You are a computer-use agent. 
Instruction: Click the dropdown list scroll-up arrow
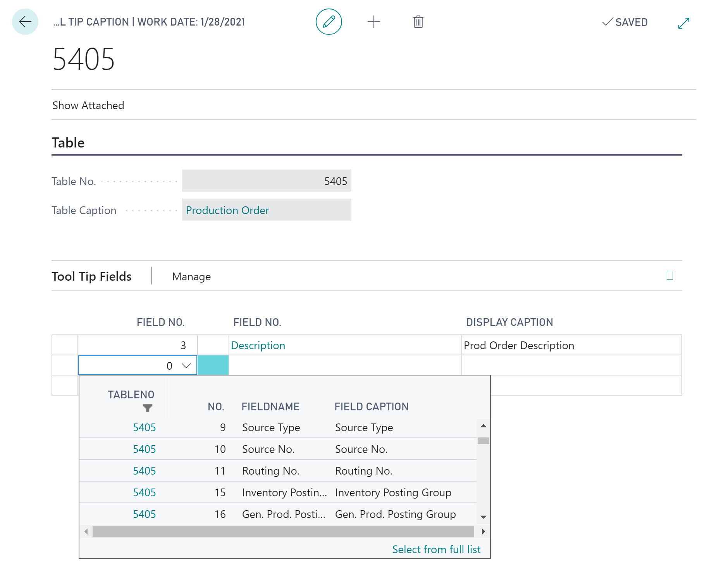tap(483, 426)
